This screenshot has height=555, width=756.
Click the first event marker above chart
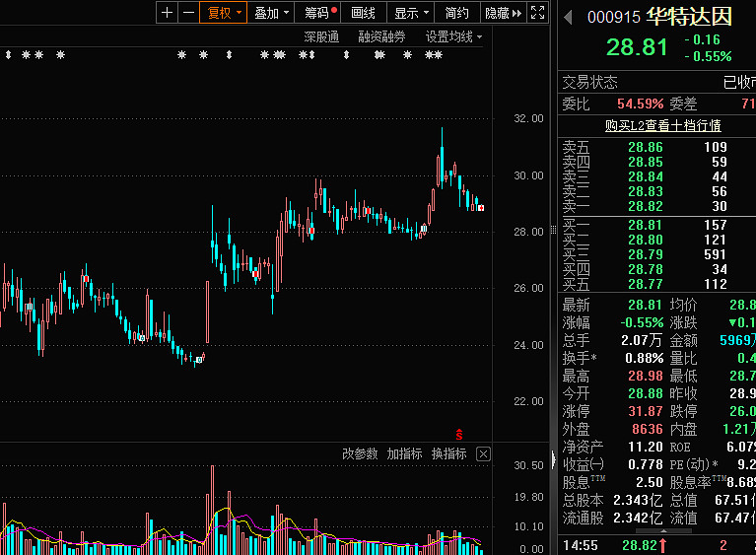pyautogui.click(x=8, y=55)
